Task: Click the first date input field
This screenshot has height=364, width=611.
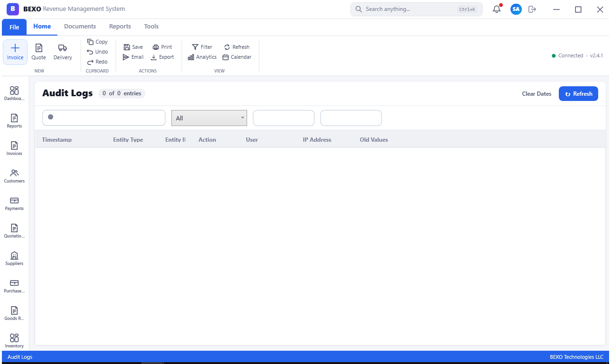Action: 284,118
